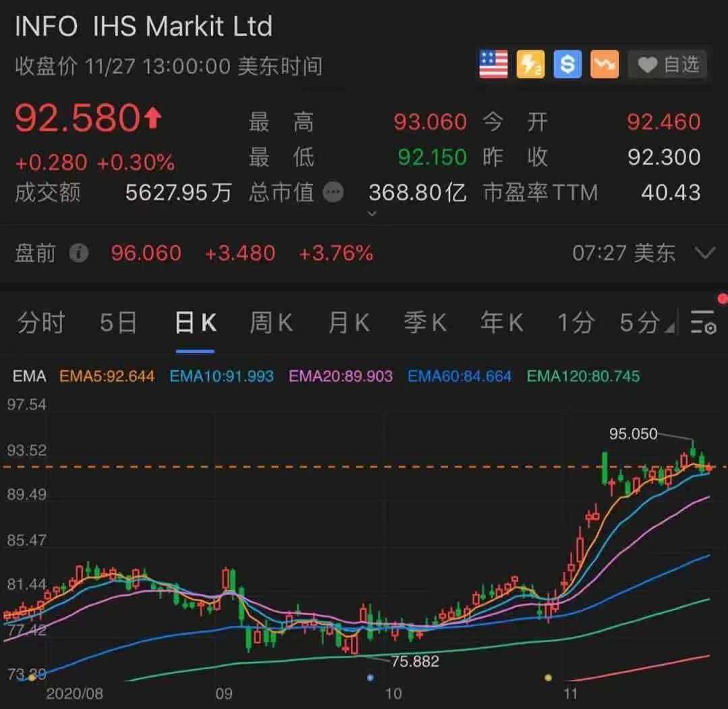The height and width of the screenshot is (709, 728).
Task: Click the 市盈率TTM value 40.43
Action: point(671,193)
